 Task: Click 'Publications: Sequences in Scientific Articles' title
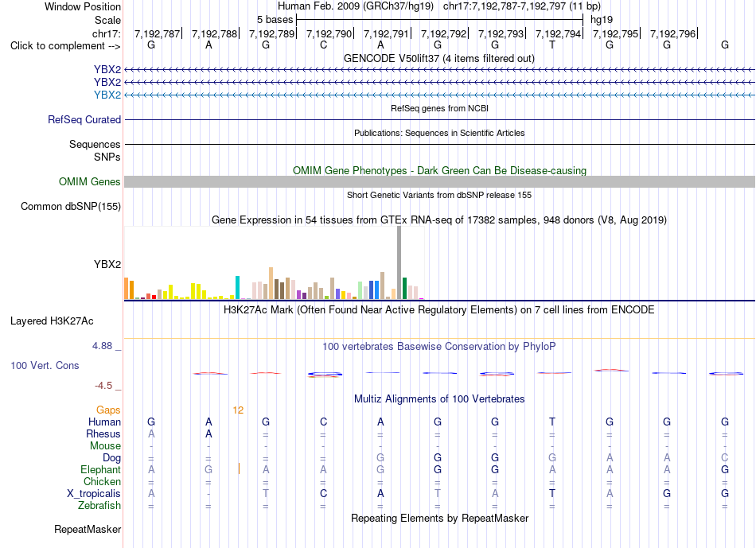pyautogui.click(x=439, y=133)
